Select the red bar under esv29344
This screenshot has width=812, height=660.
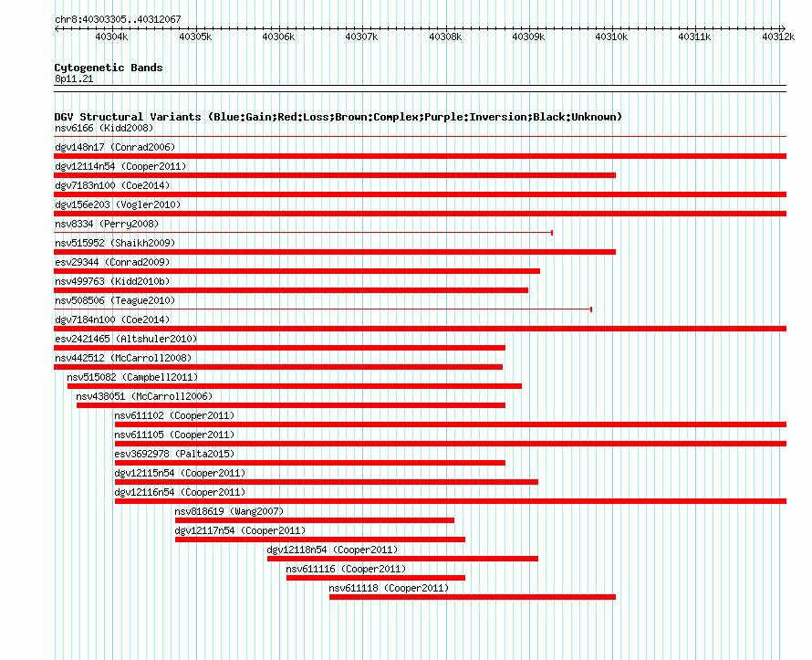point(297,271)
